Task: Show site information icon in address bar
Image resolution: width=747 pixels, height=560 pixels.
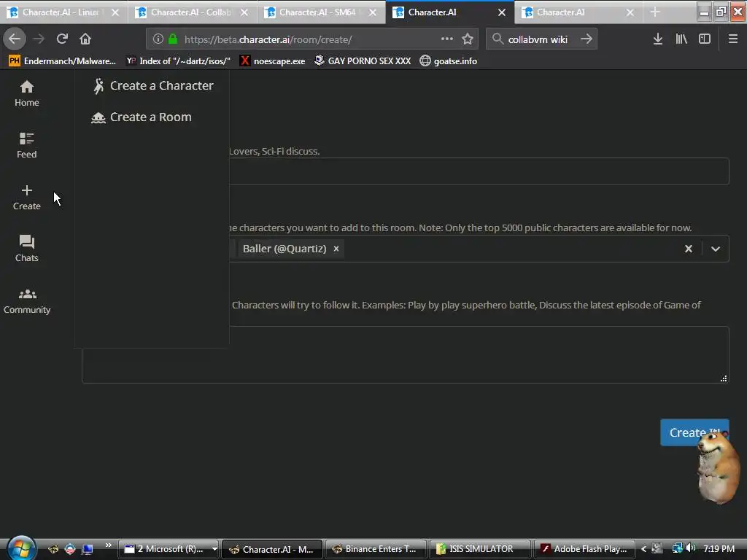Action: pos(158,39)
